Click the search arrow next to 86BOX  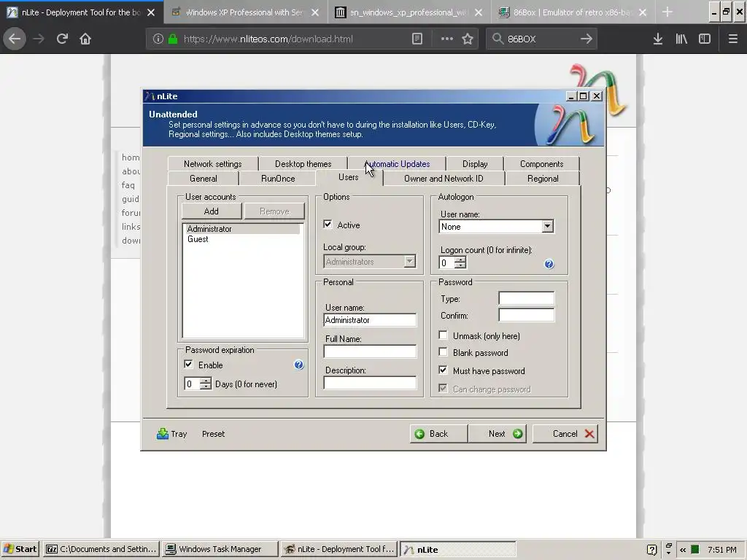pyautogui.click(x=586, y=39)
